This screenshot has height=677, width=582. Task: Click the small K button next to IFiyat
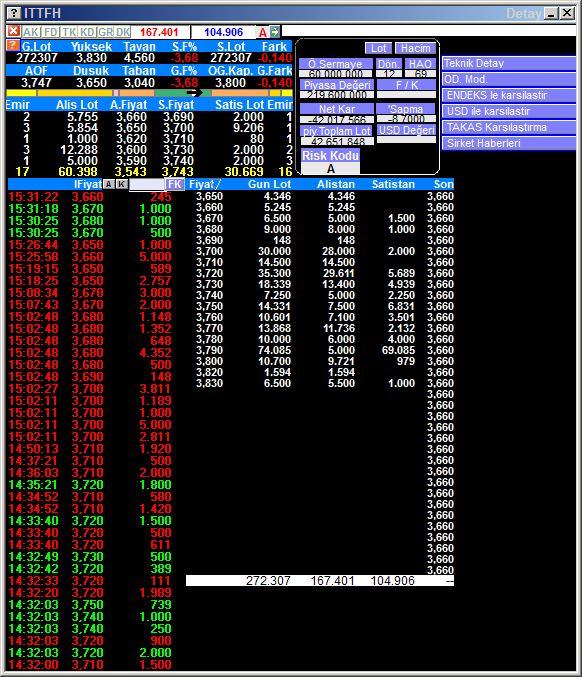122,184
